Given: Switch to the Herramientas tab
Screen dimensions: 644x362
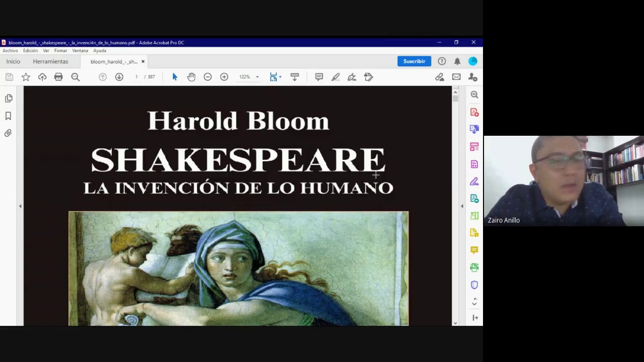Looking at the screenshot, I should click(50, 61).
